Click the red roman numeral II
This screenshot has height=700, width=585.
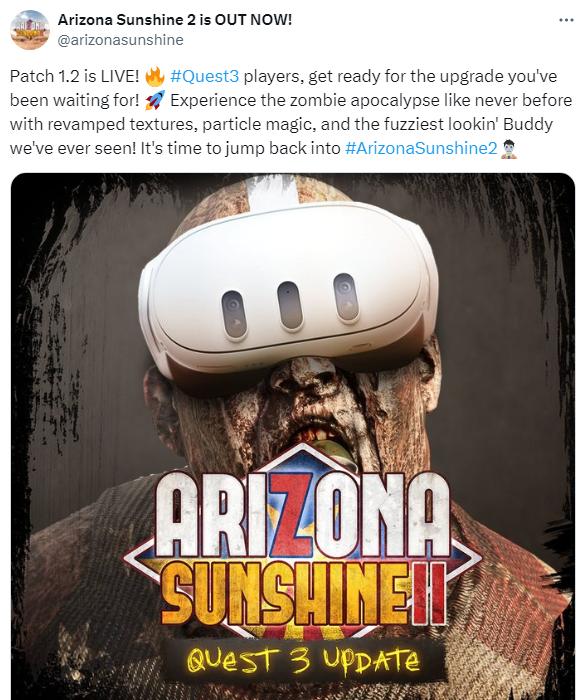point(429,595)
